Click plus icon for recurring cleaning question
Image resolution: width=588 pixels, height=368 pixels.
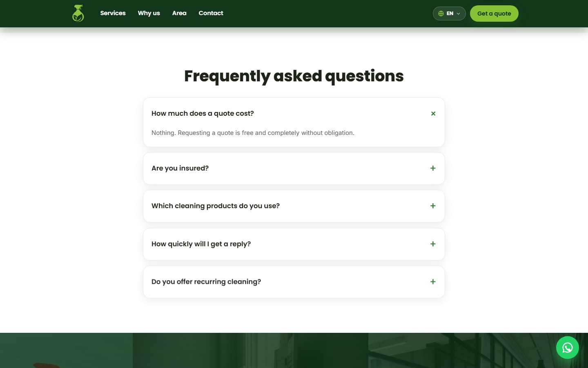point(433,282)
